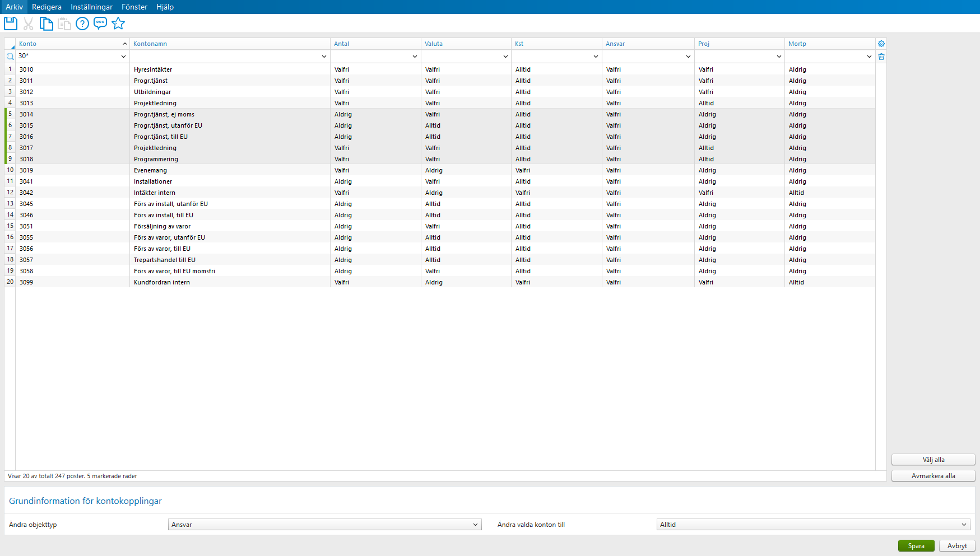Save changes using the floppy disk icon
980x556 pixels.
click(10, 23)
